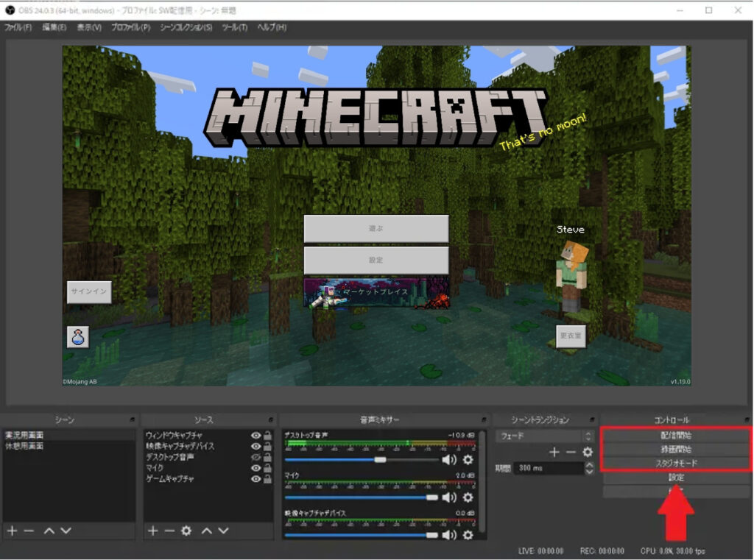Image resolution: width=754 pixels, height=560 pixels.
Task: Select ゲームキャプチャ in the source list
Action: tap(170, 479)
